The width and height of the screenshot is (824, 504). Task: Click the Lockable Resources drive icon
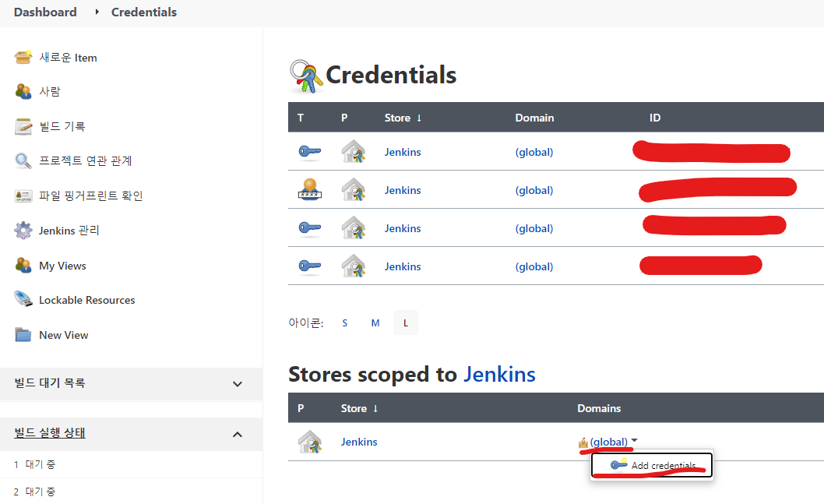(23, 299)
